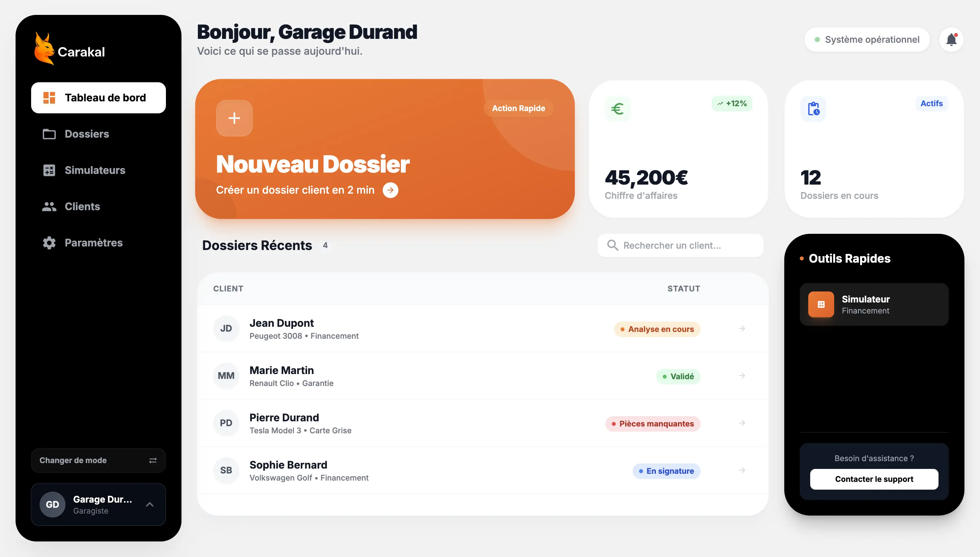This screenshot has height=557, width=980.
Task: Open the Clients people icon
Action: (49, 206)
